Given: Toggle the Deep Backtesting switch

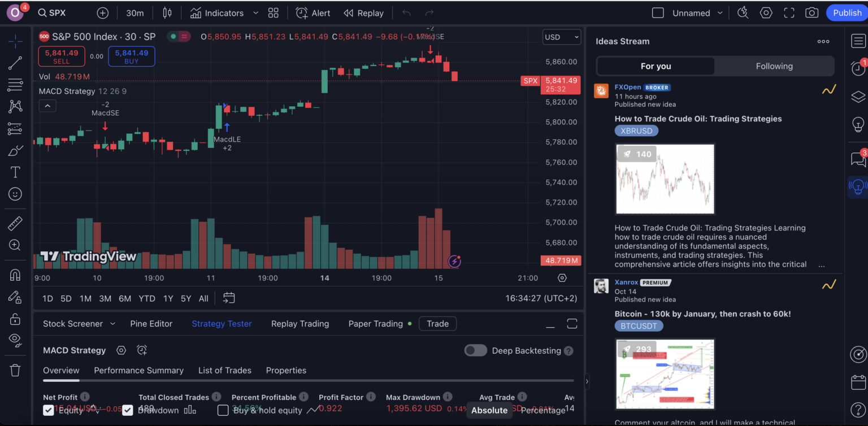Looking at the screenshot, I should 475,350.
